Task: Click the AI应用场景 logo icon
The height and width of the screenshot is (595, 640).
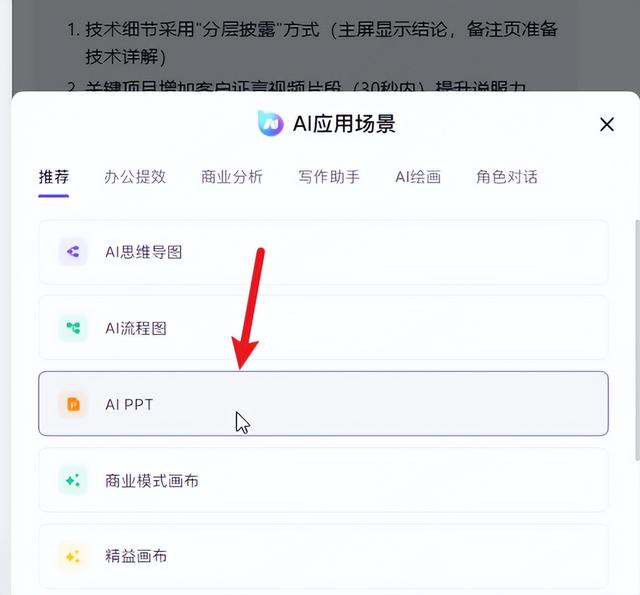Action: click(x=270, y=123)
